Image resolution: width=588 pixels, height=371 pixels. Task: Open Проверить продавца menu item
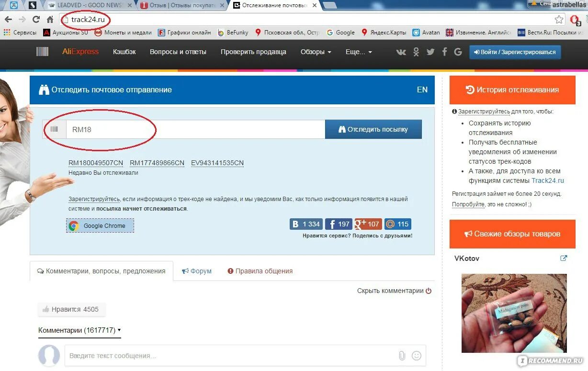pos(253,52)
